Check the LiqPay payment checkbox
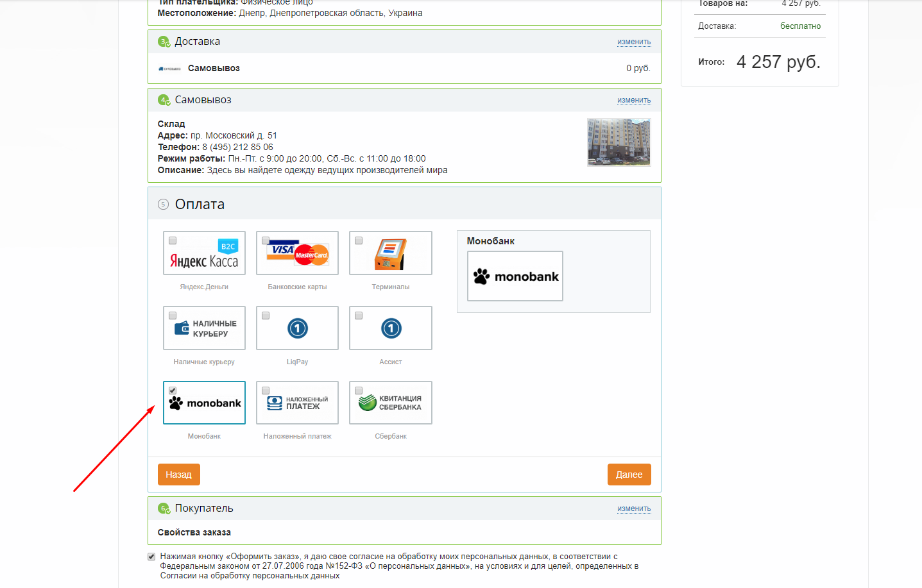 click(x=266, y=315)
